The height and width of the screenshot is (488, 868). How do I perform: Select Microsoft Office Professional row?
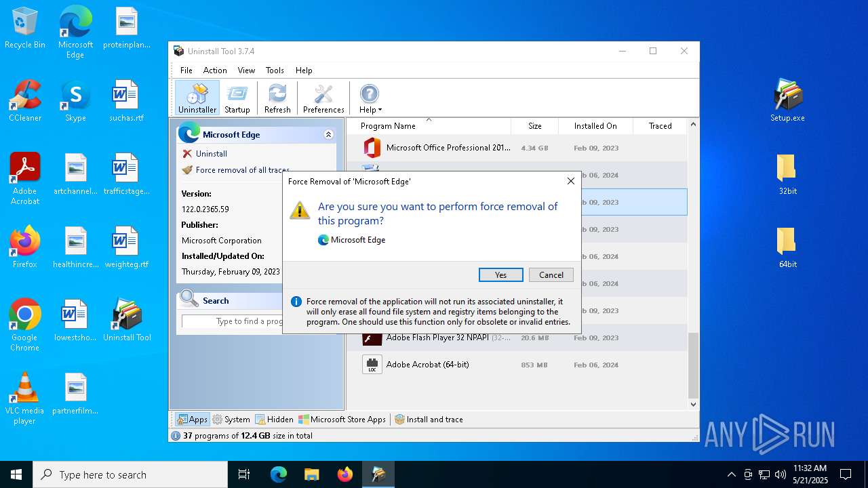pyautogui.click(x=517, y=148)
